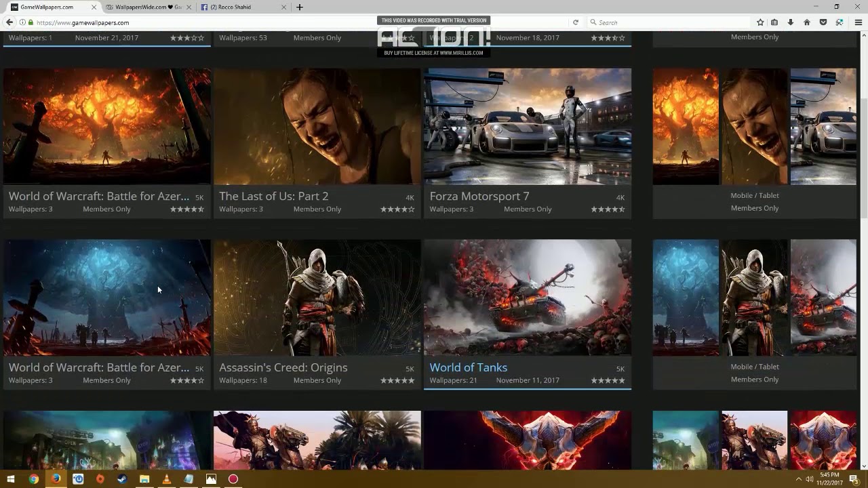The width and height of the screenshot is (868, 488).
Task: Open the World of Tanks title link
Action: [468, 367]
